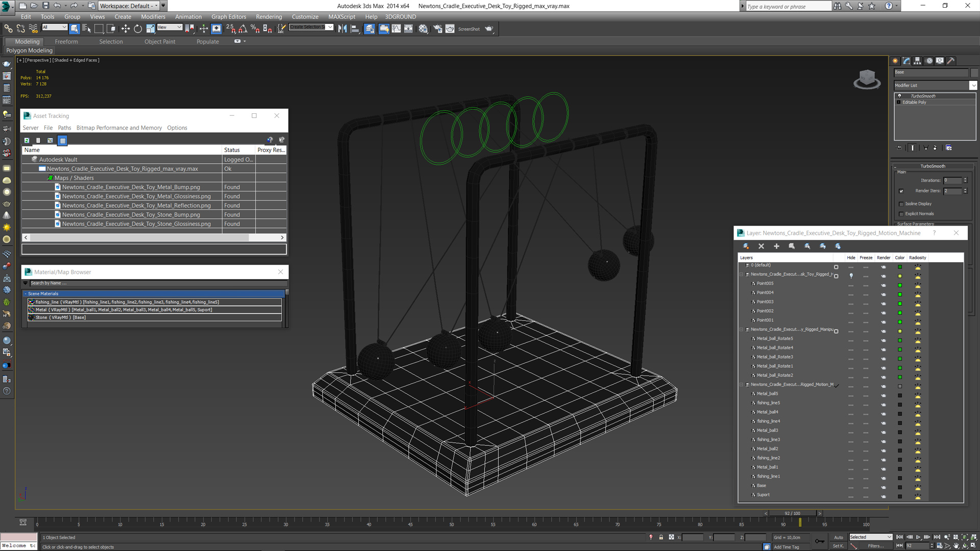980x551 pixels.
Task: Toggle Render for Metal_ball_Rotate5
Action: [884, 340]
